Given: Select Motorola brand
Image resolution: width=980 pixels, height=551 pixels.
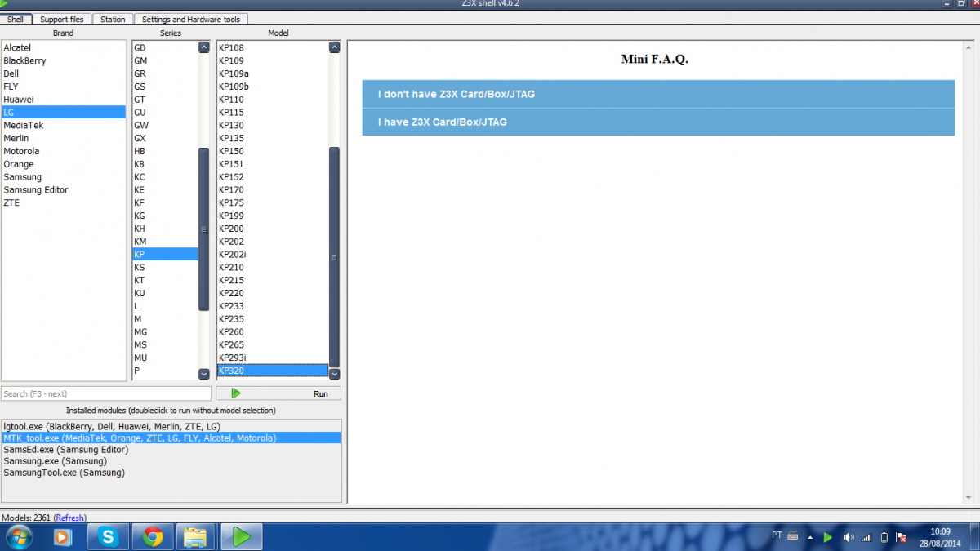Looking at the screenshot, I should point(64,151).
